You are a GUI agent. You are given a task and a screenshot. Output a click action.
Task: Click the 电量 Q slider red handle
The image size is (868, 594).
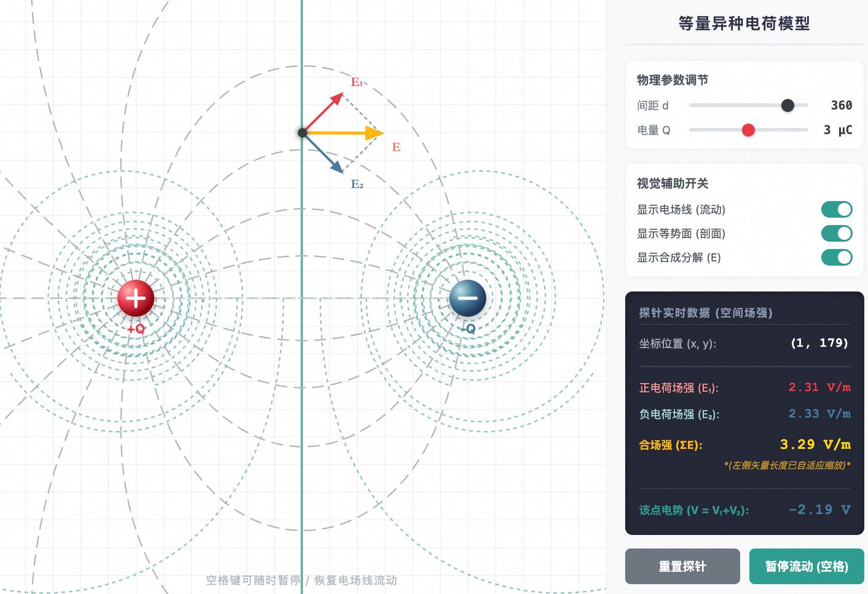coord(748,130)
